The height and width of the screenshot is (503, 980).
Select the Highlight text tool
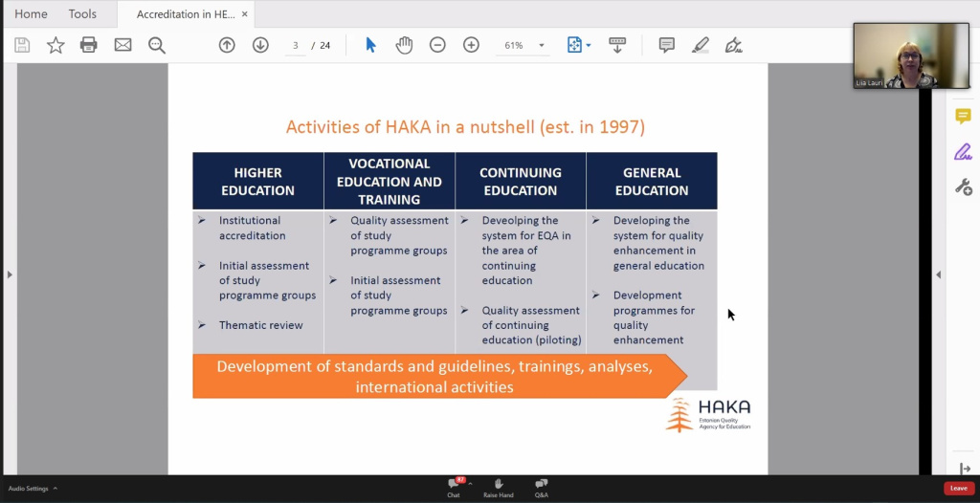click(x=700, y=45)
